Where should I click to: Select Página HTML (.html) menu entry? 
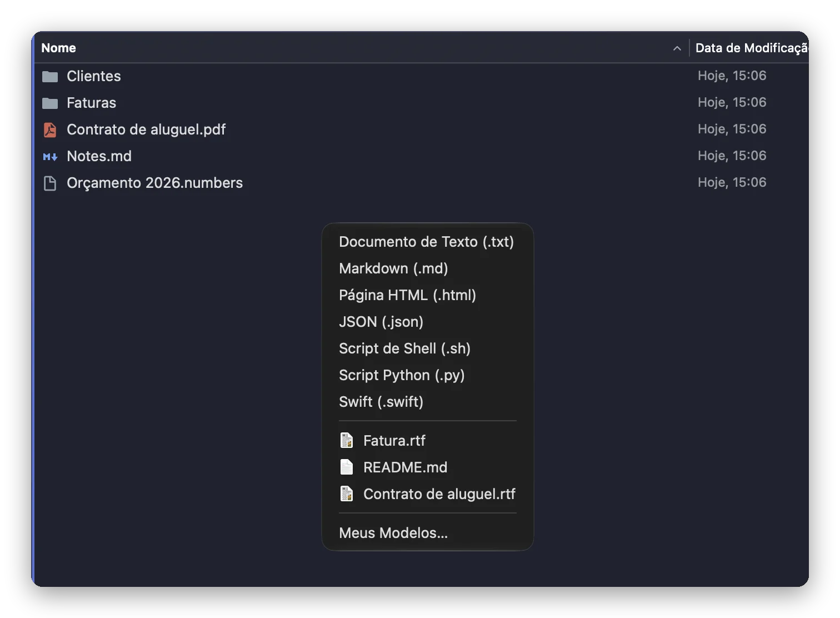tap(427, 295)
